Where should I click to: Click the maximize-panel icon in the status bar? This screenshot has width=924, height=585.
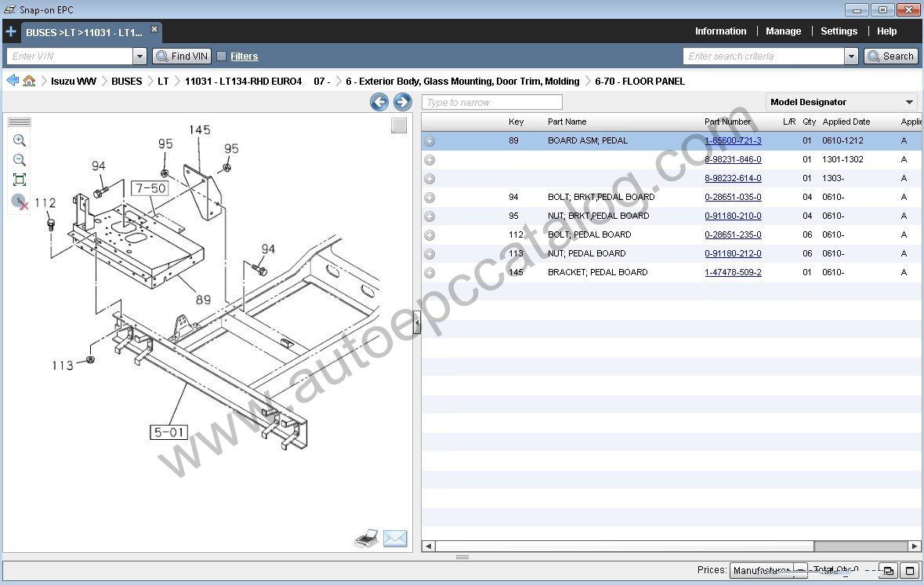pos(910,571)
